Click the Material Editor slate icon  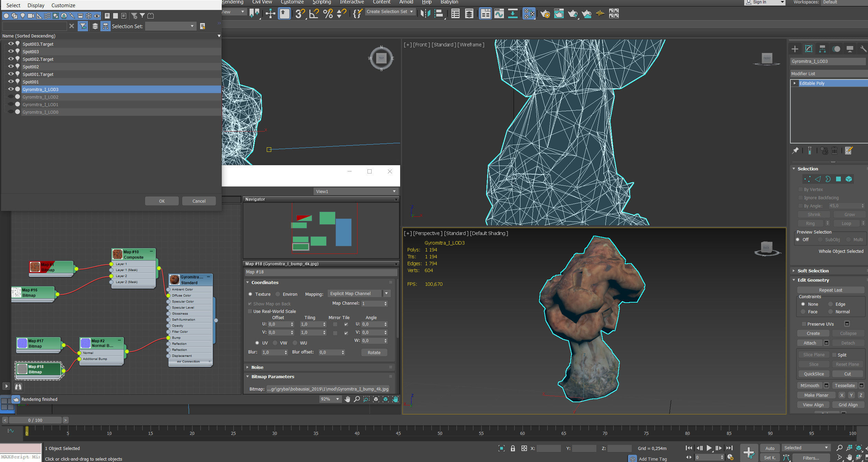coord(529,14)
